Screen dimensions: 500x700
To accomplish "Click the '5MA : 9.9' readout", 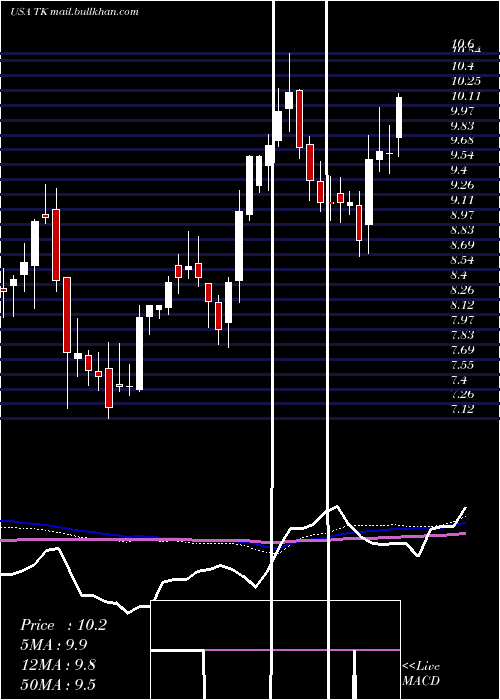I will 54,645.
